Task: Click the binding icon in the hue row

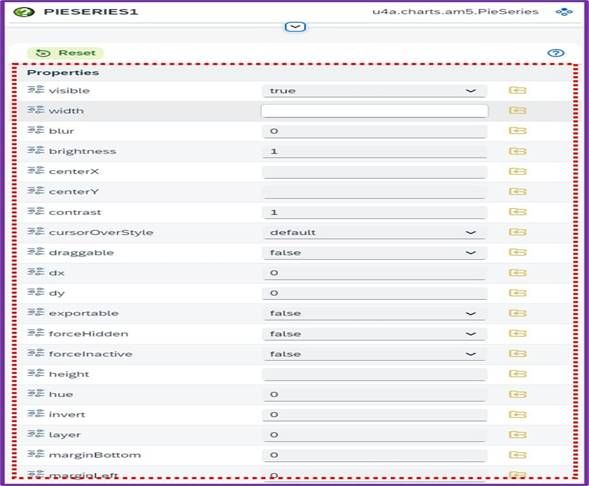Action: 517,394
